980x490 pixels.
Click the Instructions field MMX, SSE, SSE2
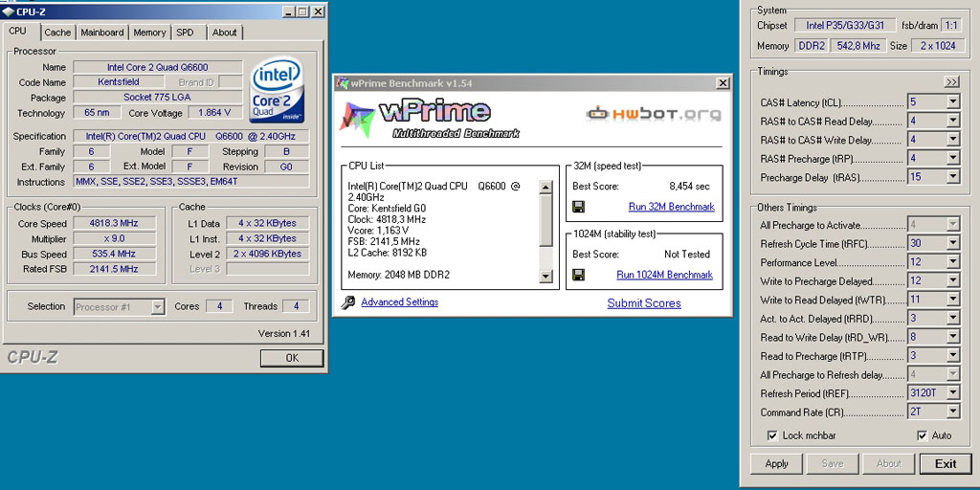(191, 182)
